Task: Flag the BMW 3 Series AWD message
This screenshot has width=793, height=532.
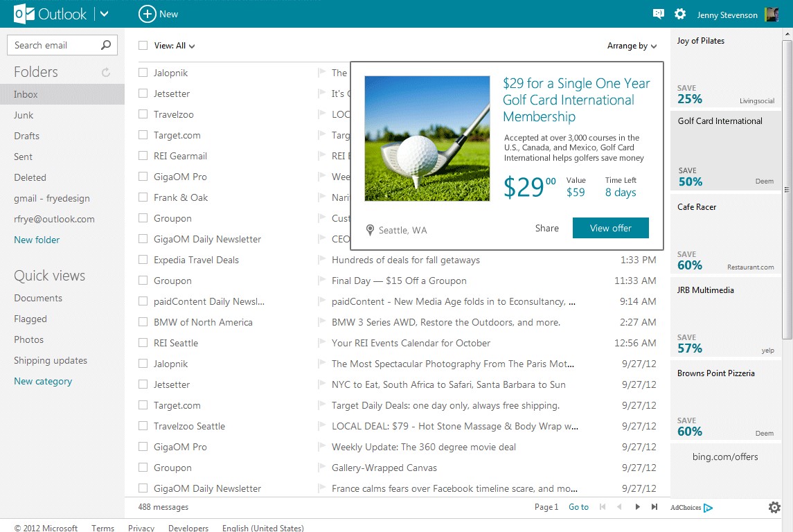Action: point(321,321)
